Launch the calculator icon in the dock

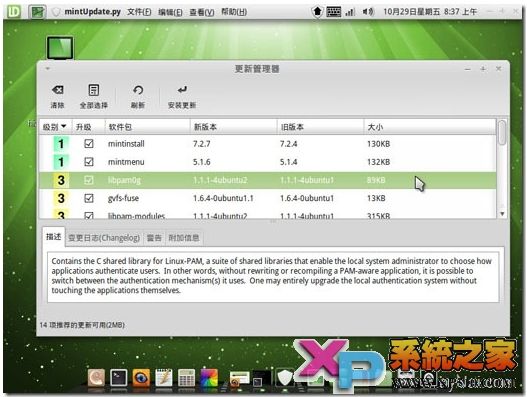click(186, 378)
